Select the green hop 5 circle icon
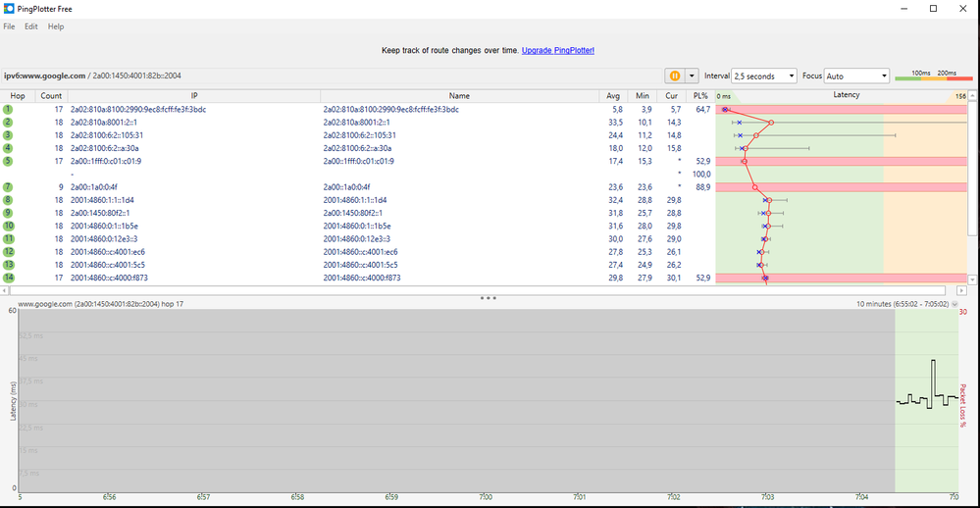Viewport: 980px width, 508px height. [8, 161]
